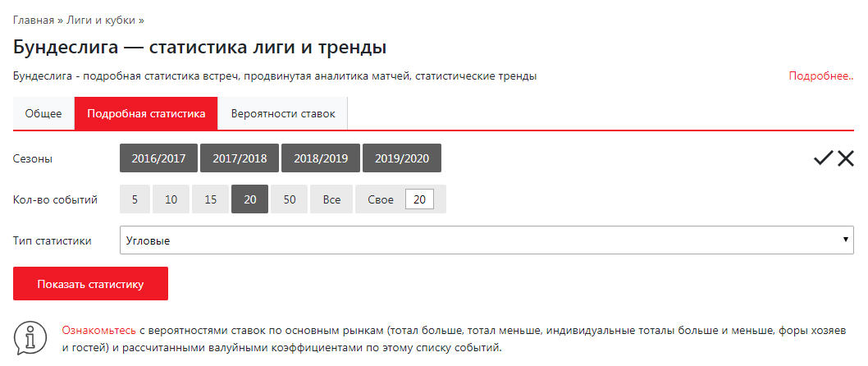Click the custom Свое number input field
868x366 pixels.
[419, 199]
